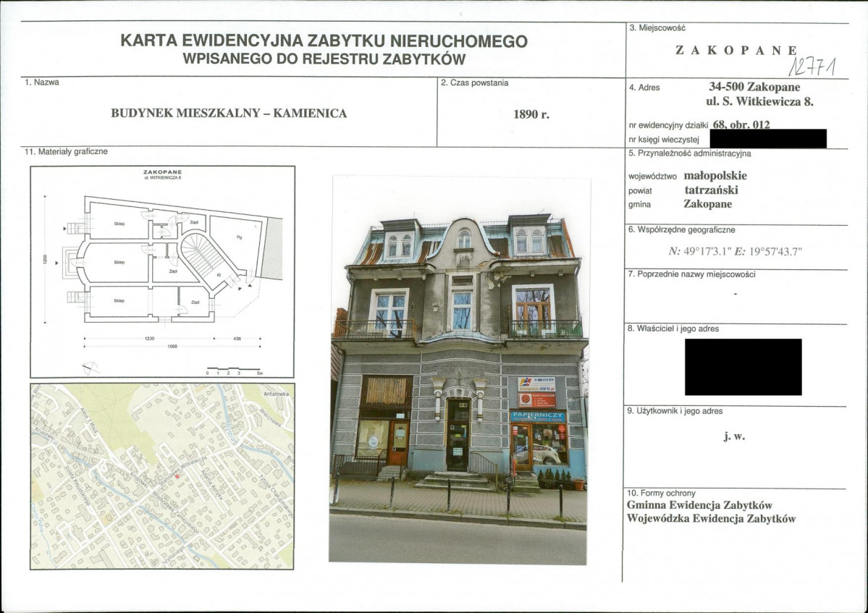The image size is (868, 613).
Task: Click the north arrow symbol on floor plan
Action: point(90,368)
